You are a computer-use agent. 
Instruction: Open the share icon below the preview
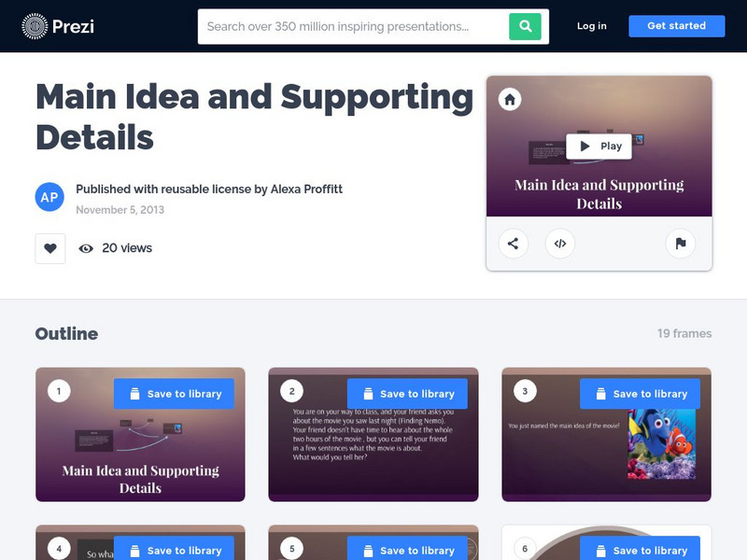pyautogui.click(x=513, y=244)
